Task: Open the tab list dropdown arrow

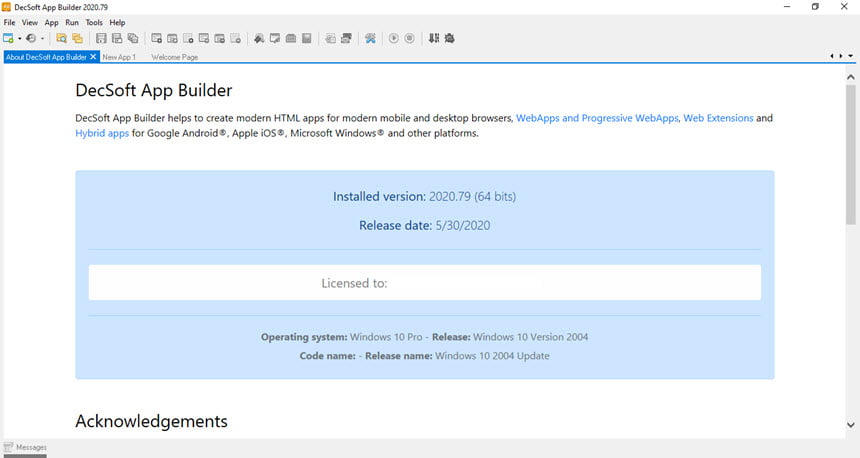Action: coord(851,56)
